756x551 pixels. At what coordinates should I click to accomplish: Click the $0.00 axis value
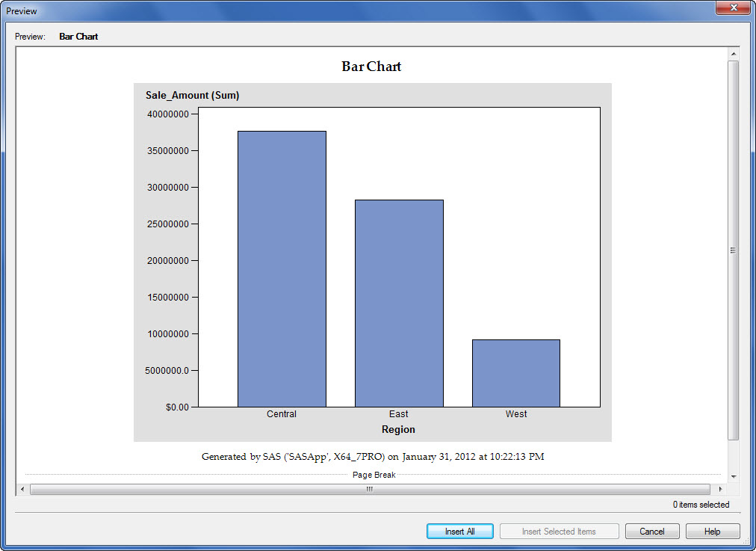pyautogui.click(x=178, y=407)
